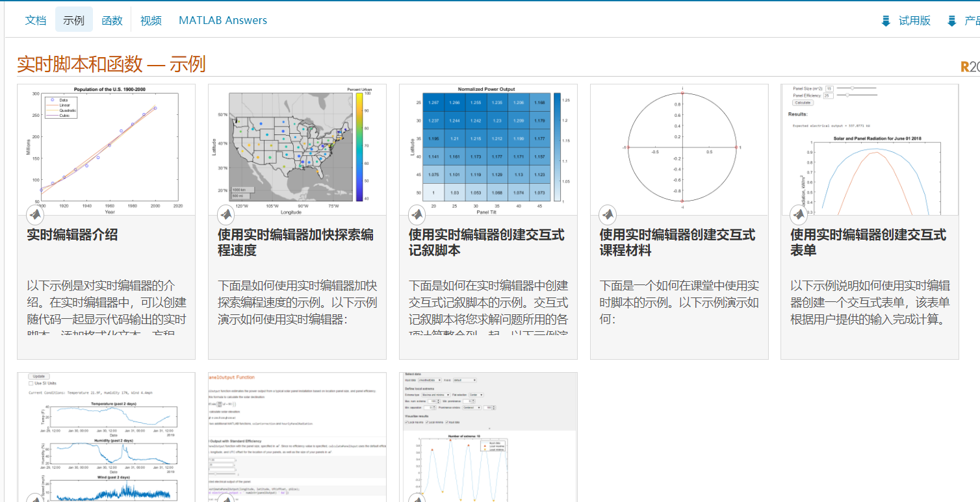
Task: Enable the Local maxima checkbox
Action: 407,422
